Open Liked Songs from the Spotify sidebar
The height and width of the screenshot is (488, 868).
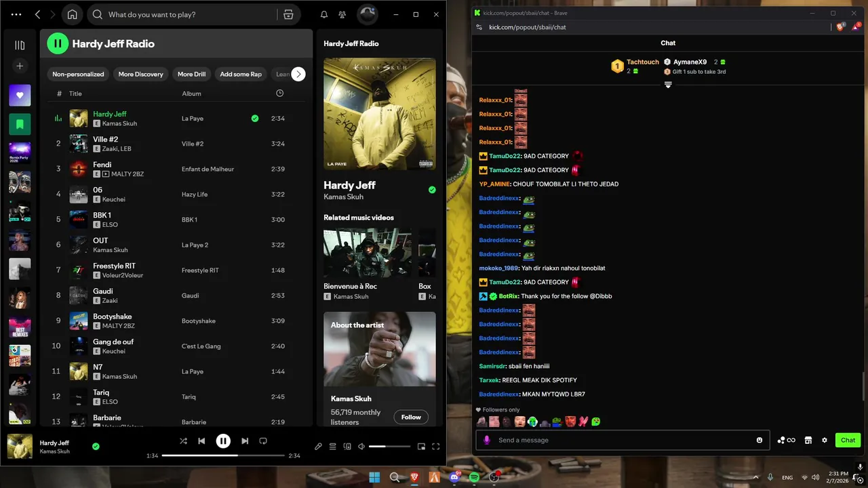[x=20, y=96]
